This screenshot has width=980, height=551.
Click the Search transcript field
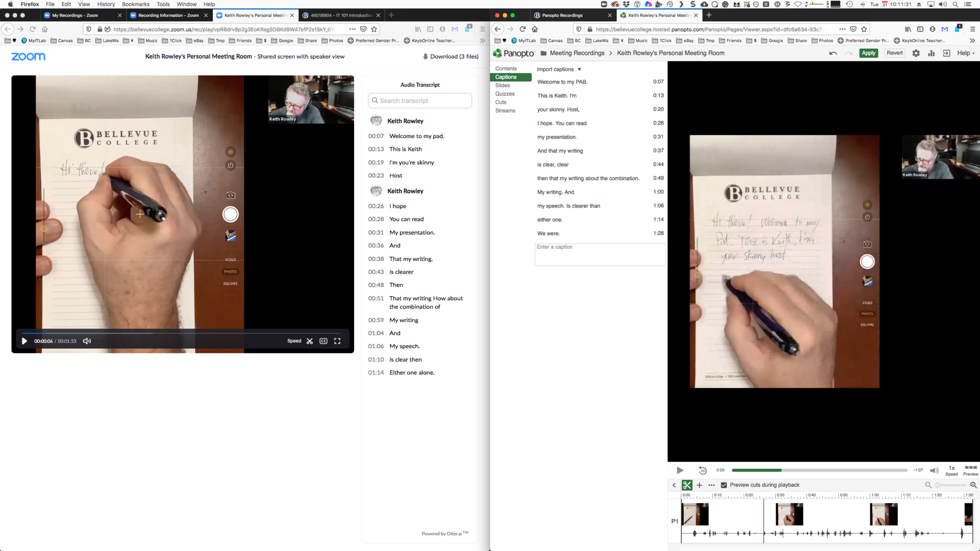[420, 100]
